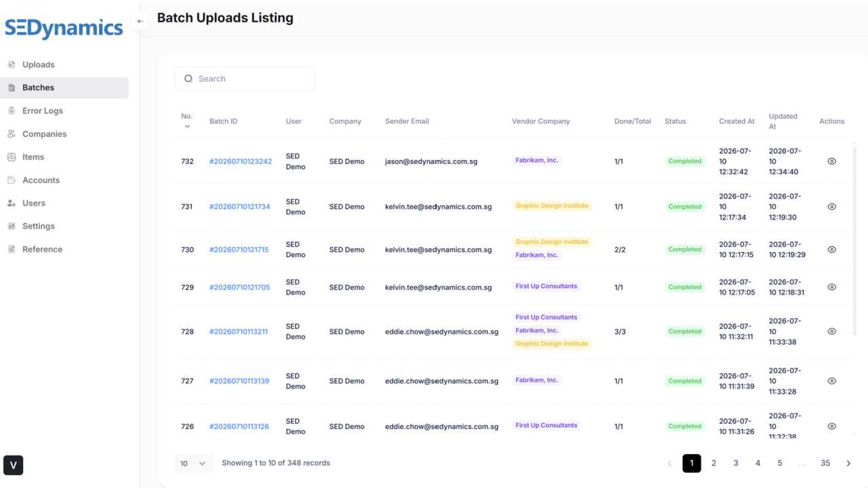Jump to page 35
Screen dimensions: 868x488
[825, 463]
